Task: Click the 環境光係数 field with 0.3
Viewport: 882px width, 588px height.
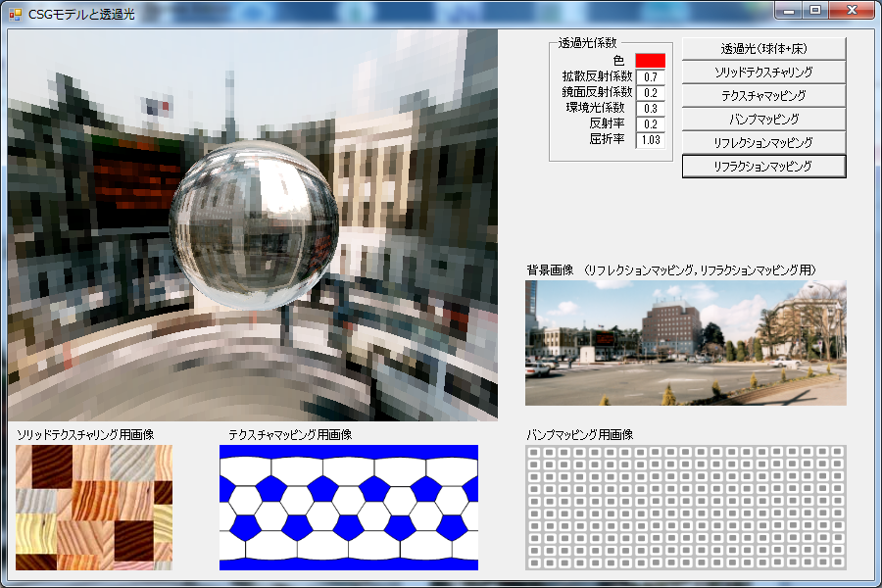Action: coord(651,109)
